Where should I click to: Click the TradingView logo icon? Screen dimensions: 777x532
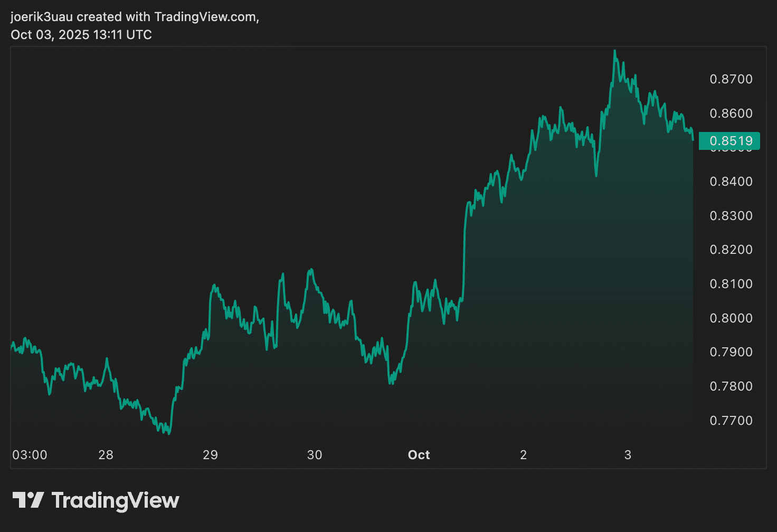point(28,500)
